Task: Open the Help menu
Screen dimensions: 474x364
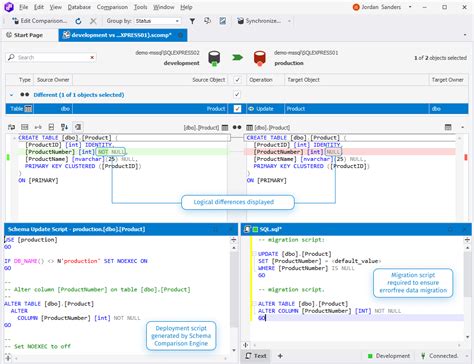Action: [x=186, y=7]
